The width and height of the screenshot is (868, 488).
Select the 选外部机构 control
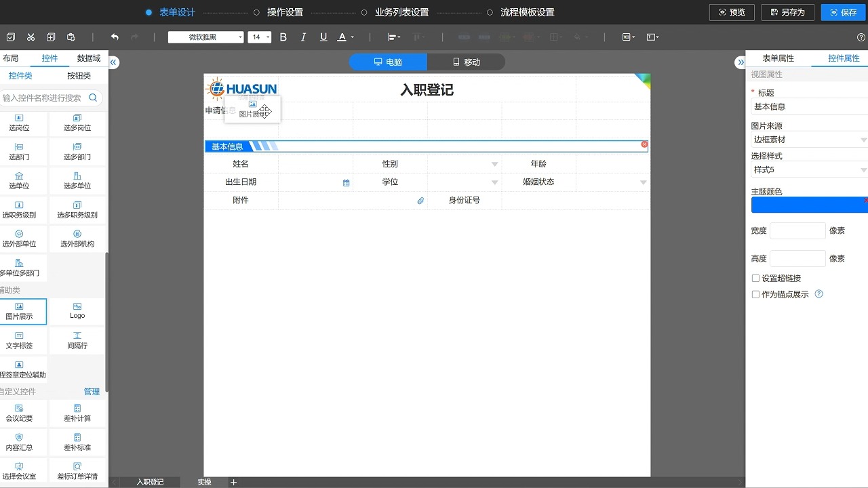(77, 239)
